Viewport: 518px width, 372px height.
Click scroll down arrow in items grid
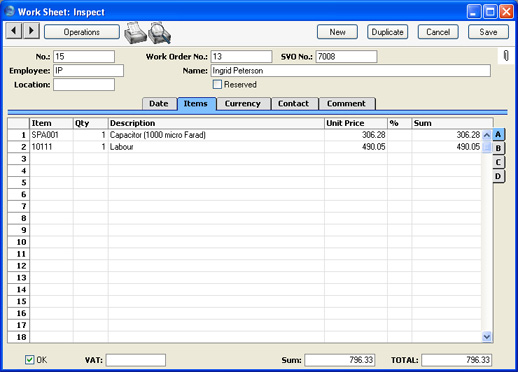click(487, 337)
